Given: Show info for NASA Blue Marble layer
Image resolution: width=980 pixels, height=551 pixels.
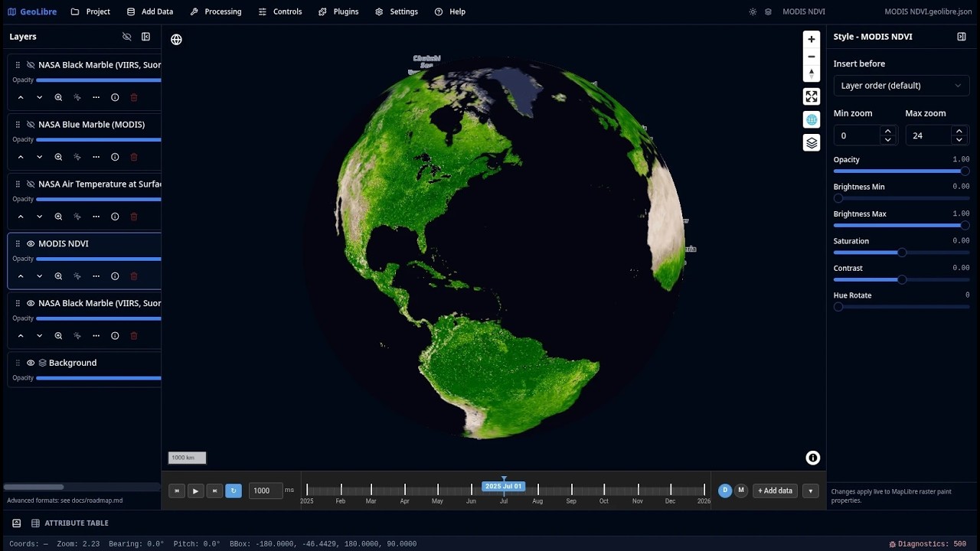Looking at the screenshot, I should (115, 157).
